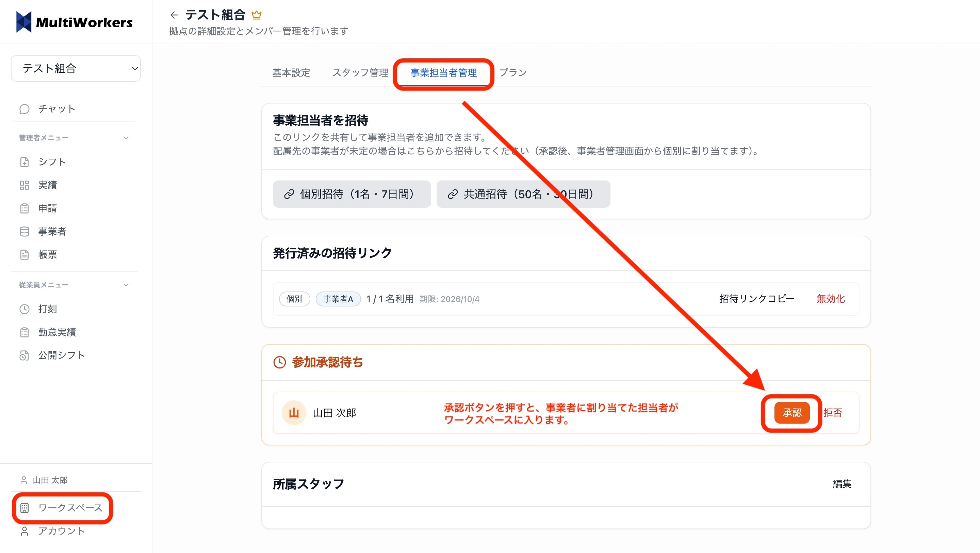Open the テスト組合 workspace dropdown
The width and height of the screenshot is (980, 553).
tap(76, 68)
